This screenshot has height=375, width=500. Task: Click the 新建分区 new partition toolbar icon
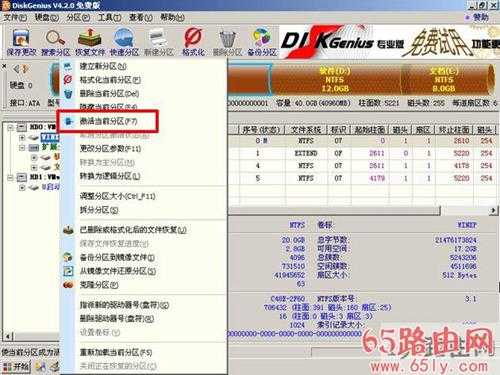tap(159, 42)
